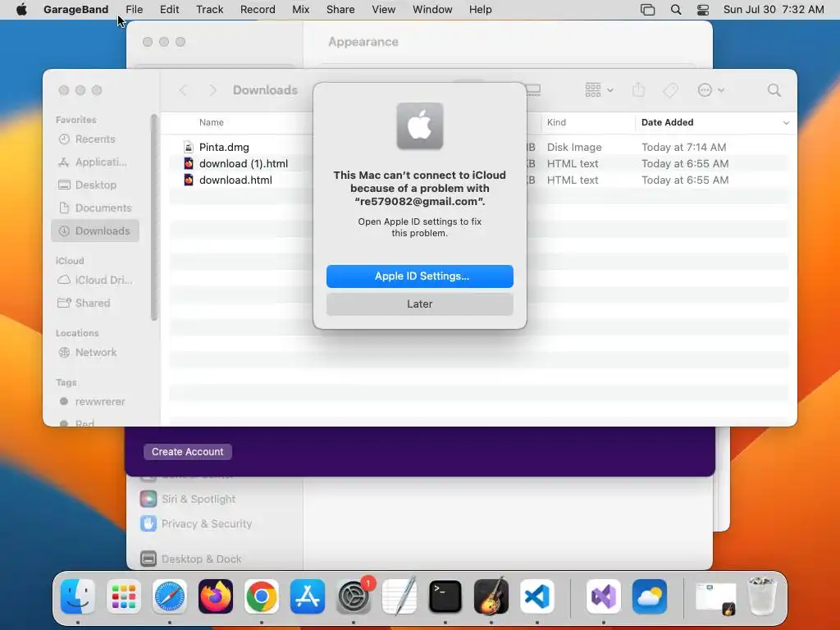Click the Finder Tags toolbar icon
This screenshot has width=840, height=630.
pos(670,90)
